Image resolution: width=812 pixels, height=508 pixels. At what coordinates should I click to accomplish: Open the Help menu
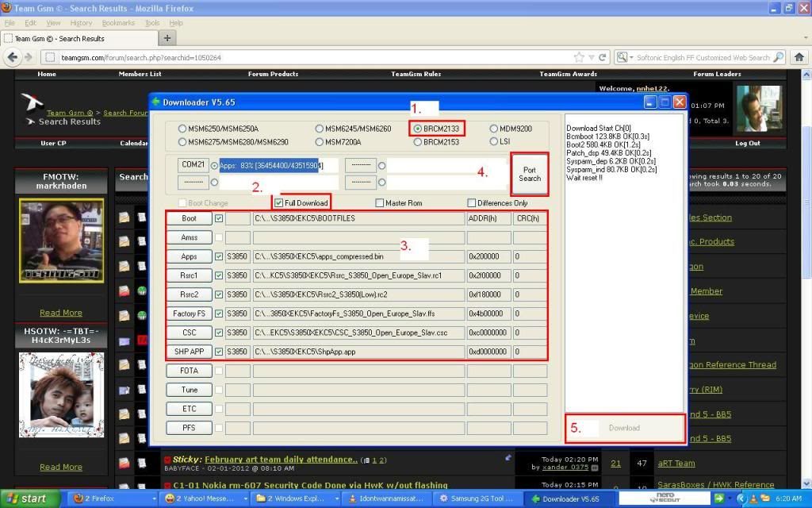(x=176, y=23)
